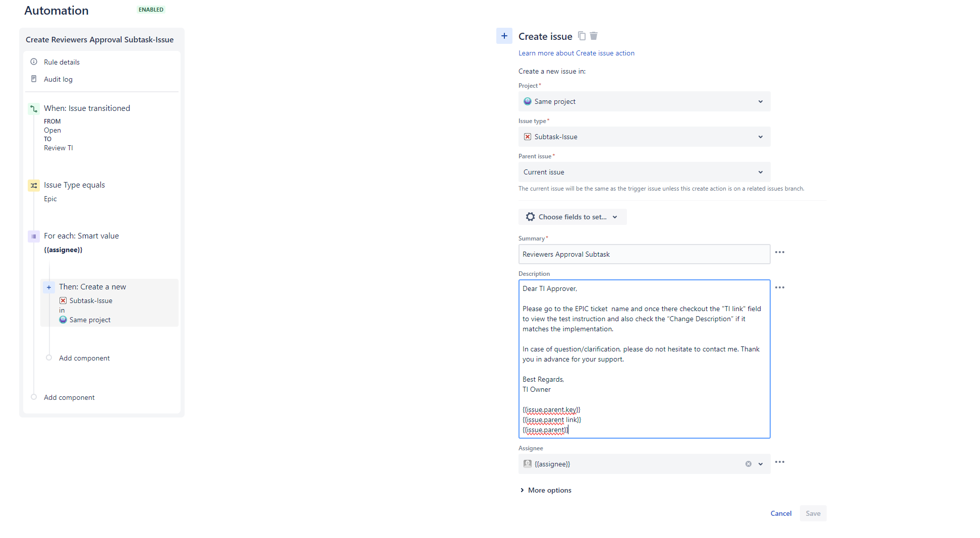Open the Description field's ellipsis menu
Screen dimensions: 980x538
point(780,287)
